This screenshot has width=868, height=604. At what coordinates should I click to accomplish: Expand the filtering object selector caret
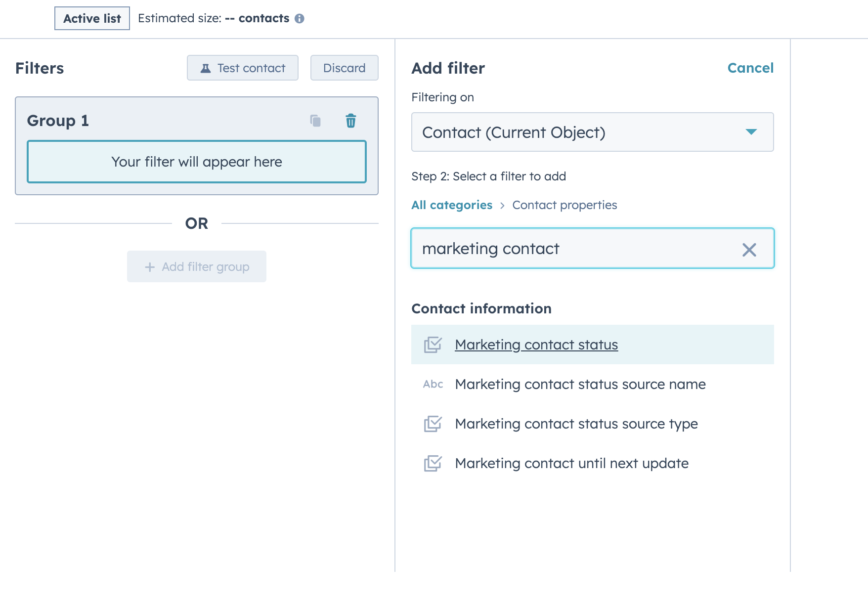tap(751, 132)
